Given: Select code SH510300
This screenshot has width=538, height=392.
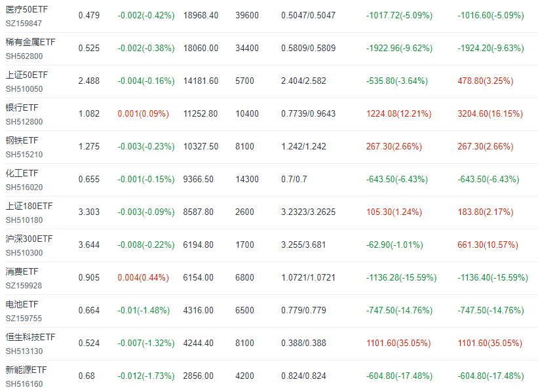Looking at the screenshot, I should (x=24, y=253).
